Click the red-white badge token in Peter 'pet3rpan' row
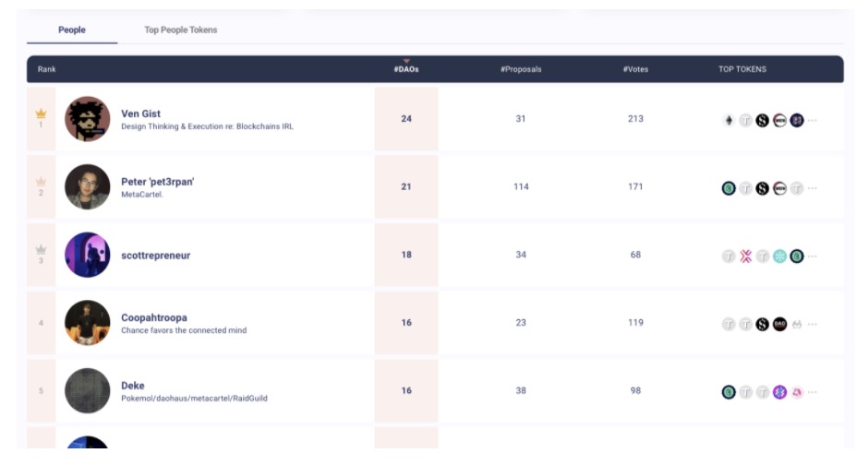The height and width of the screenshot is (465, 868). (x=779, y=188)
